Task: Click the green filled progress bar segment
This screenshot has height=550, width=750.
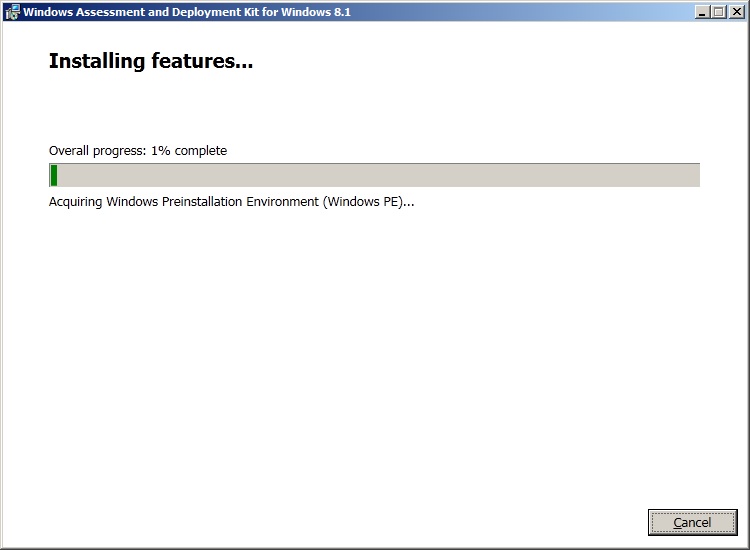Action: pos(54,176)
